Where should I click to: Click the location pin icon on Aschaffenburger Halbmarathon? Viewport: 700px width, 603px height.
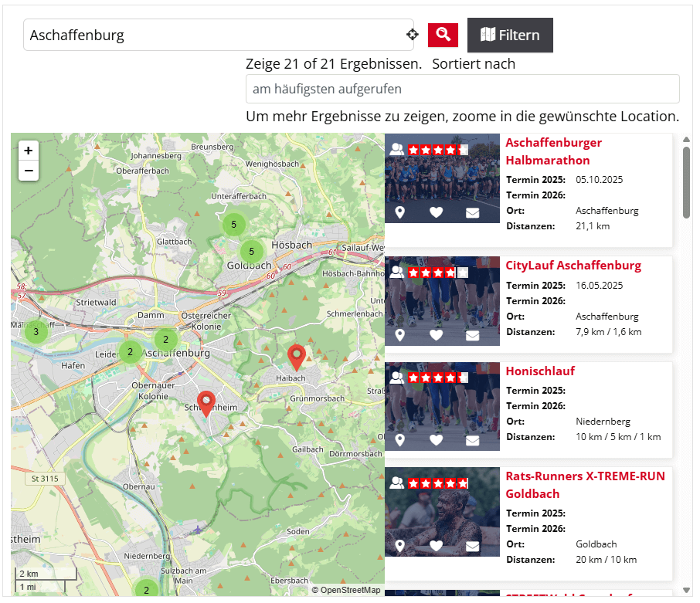click(400, 212)
